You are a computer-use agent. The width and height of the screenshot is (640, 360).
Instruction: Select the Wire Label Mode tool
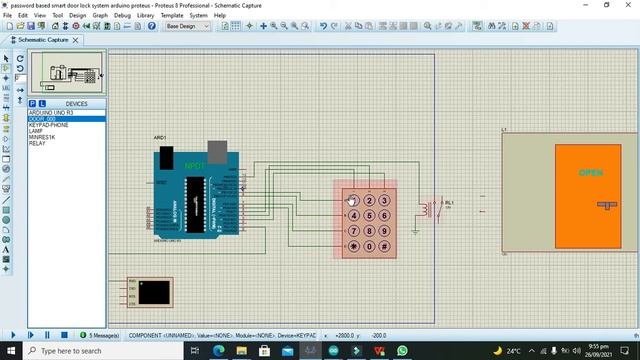tap(6, 88)
